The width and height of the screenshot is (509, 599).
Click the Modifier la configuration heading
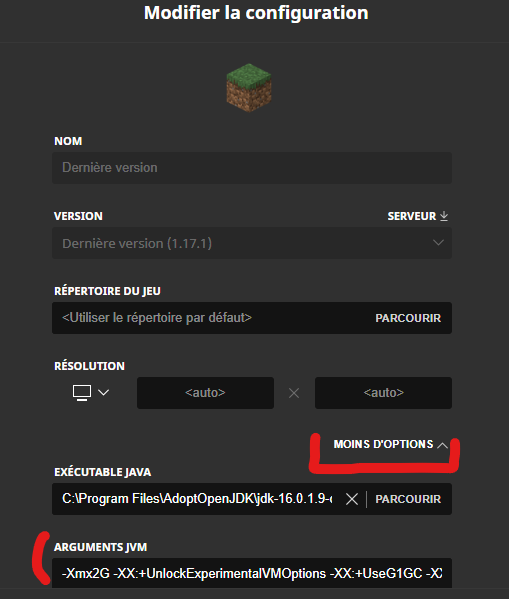256,13
